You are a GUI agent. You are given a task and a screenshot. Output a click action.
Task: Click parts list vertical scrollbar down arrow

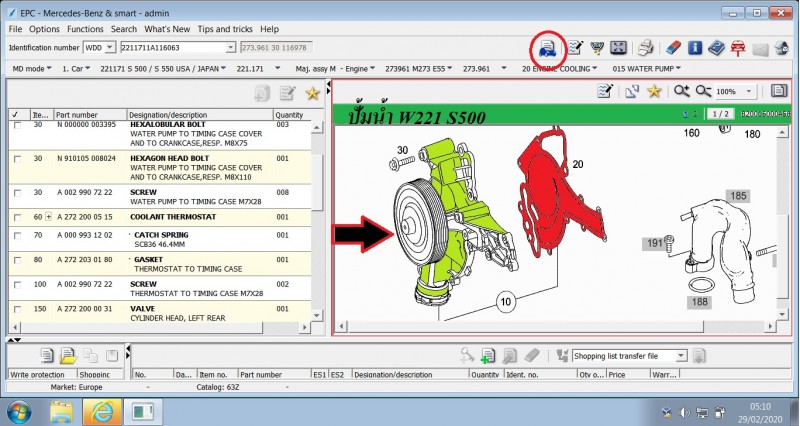coord(317,315)
